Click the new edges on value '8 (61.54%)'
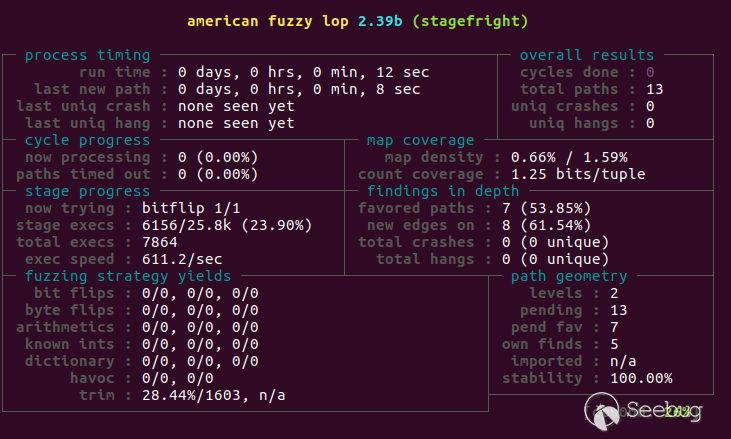The height and width of the screenshot is (439, 731). tap(546, 225)
